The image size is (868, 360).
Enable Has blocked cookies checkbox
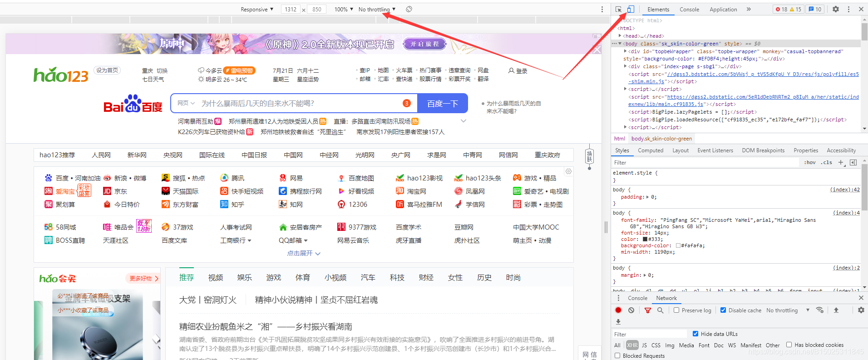(789, 345)
